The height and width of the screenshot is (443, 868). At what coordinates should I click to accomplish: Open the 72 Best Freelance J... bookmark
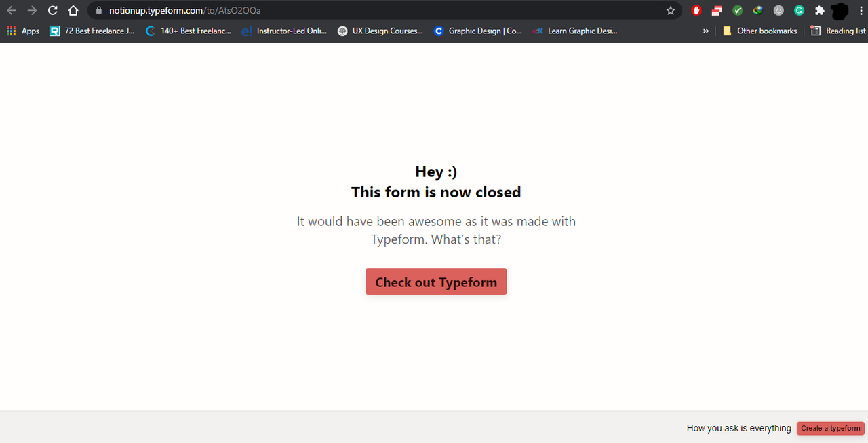pos(92,31)
